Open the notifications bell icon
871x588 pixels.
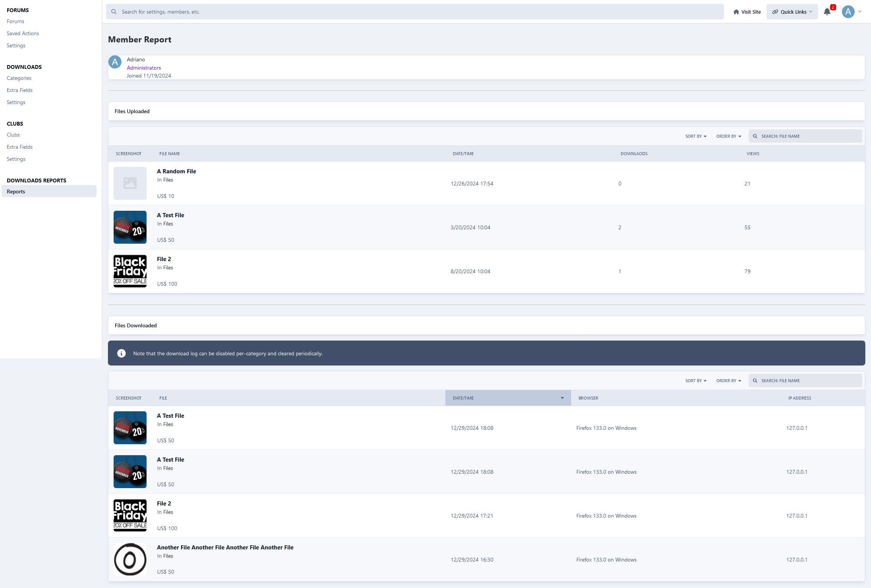click(x=827, y=12)
